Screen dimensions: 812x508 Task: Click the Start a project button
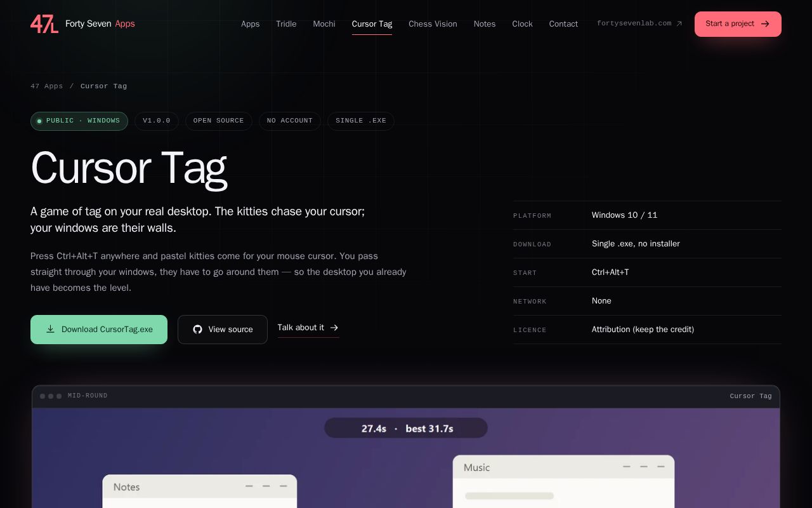738,24
